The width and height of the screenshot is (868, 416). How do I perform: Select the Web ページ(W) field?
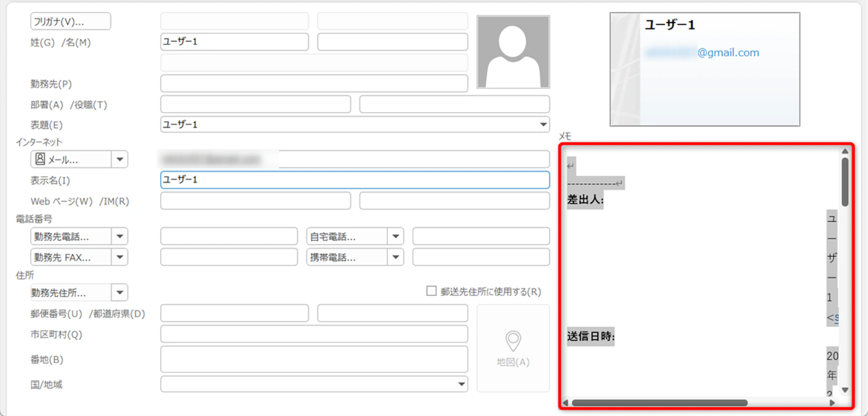256,201
